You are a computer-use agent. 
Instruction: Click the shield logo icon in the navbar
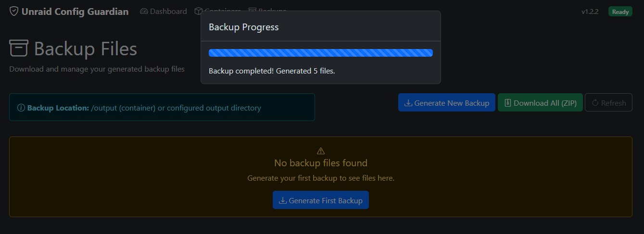point(14,11)
